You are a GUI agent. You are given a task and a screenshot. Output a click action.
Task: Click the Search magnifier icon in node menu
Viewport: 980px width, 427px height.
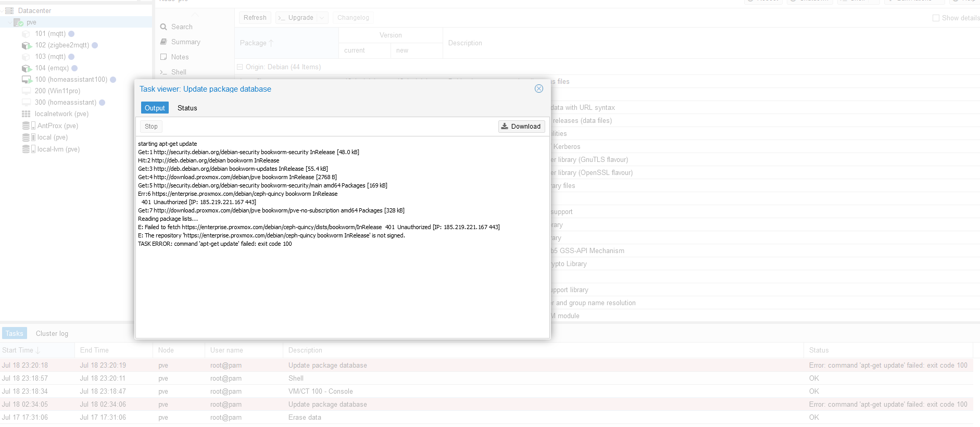(x=164, y=27)
